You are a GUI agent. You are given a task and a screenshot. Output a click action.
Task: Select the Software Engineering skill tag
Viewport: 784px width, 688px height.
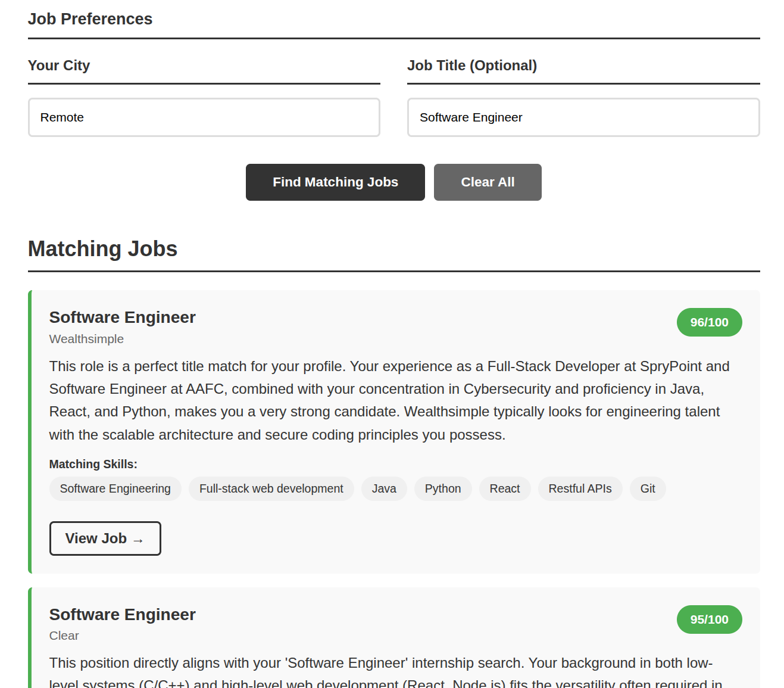pyautogui.click(x=115, y=488)
